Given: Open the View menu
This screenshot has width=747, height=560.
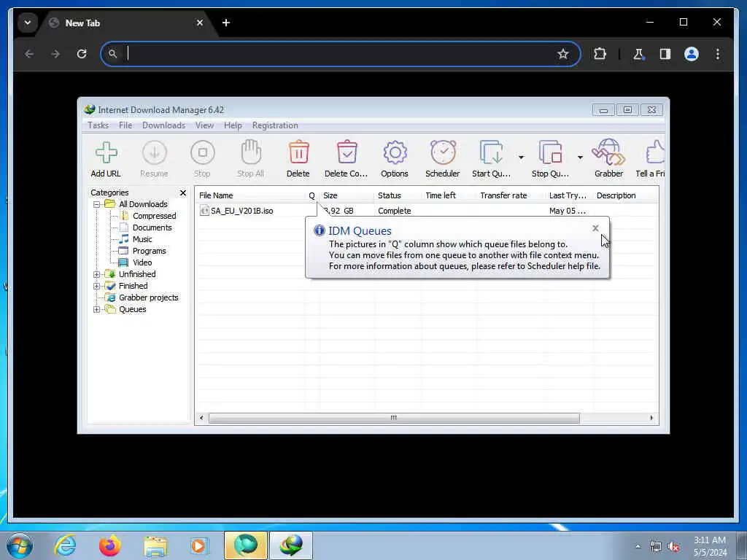Looking at the screenshot, I should tap(204, 125).
